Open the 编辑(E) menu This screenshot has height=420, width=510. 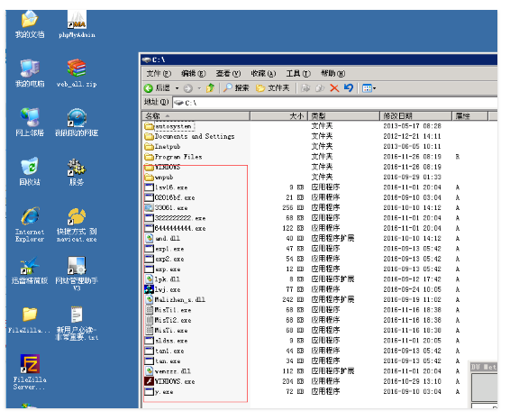coord(194,74)
